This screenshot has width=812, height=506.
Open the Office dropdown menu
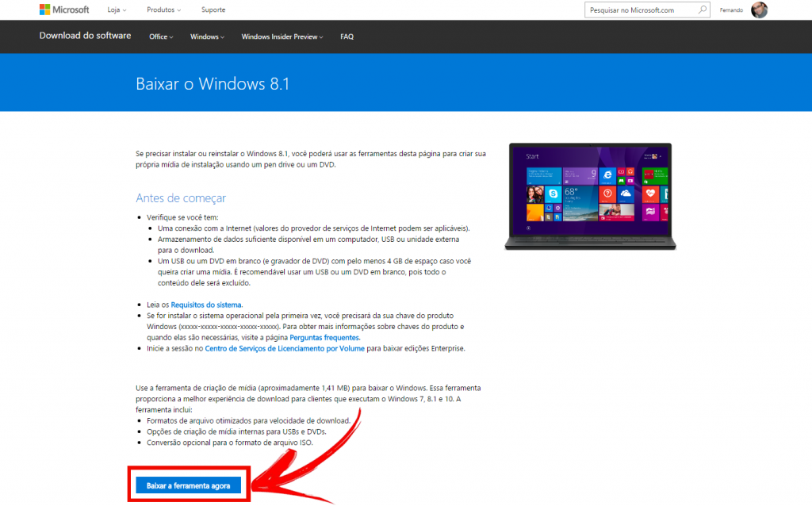[161, 36]
